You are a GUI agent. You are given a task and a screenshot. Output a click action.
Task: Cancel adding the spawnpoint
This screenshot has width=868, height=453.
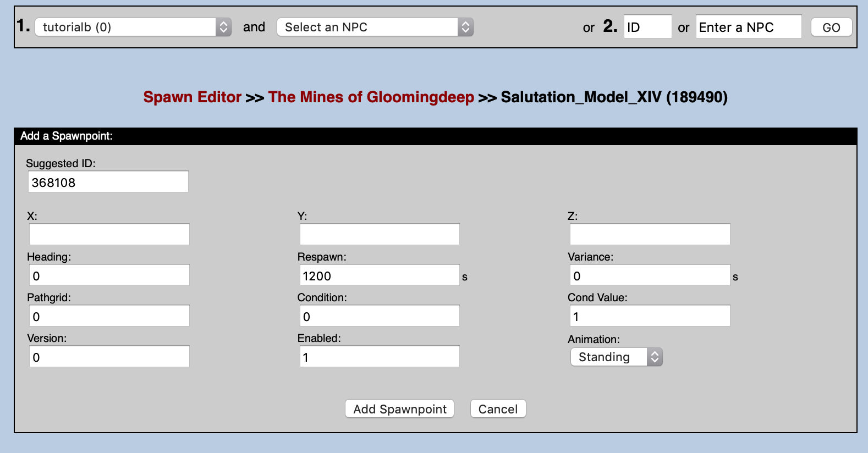498,409
